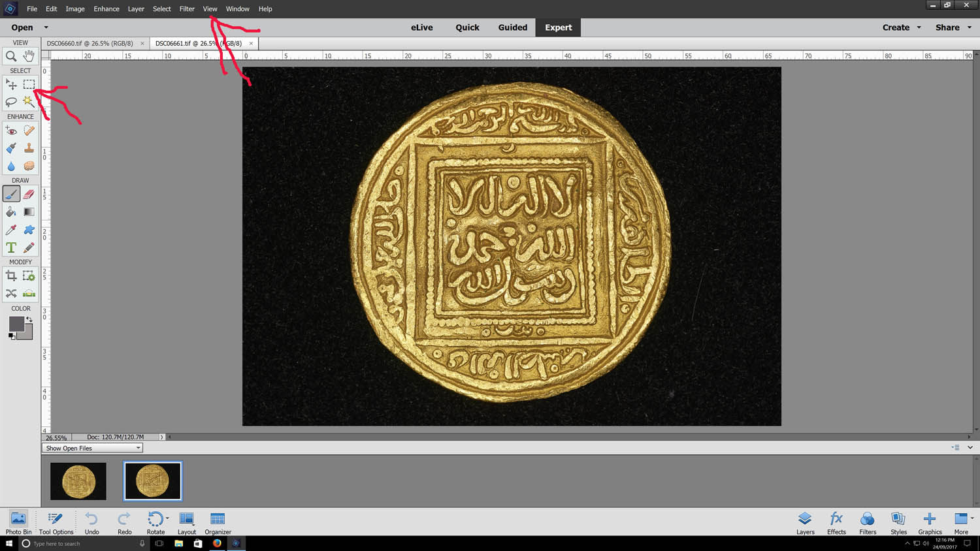
Task: Select the Quick Selection wand tool
Action: [x=29, y=102]
